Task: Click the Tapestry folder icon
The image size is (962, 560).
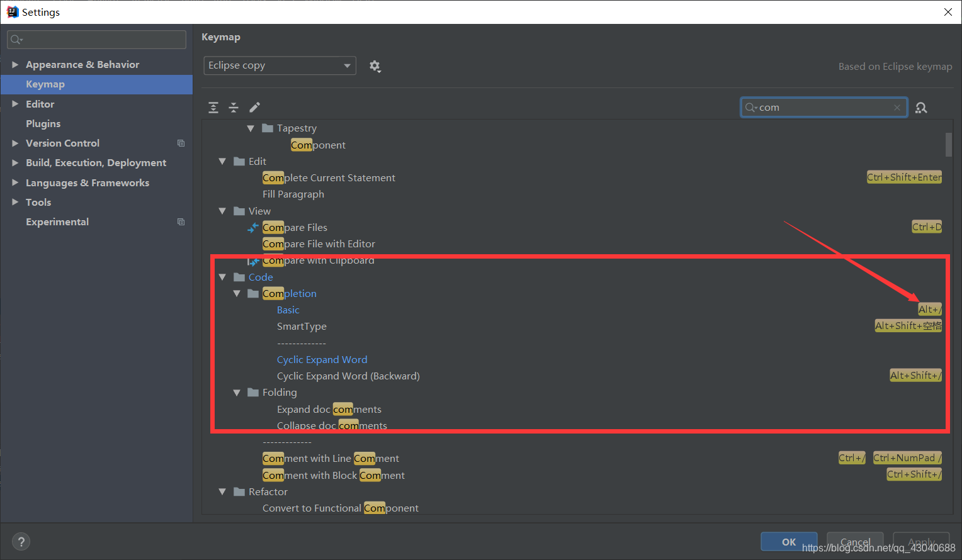Action: [268, 128]
